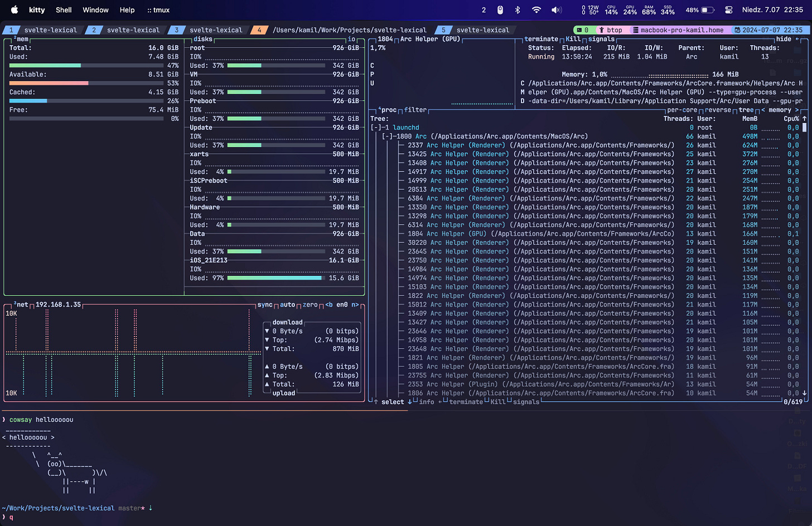812x526 pixels.
Task: Click Kill button in process detail header
Action: pyautogui.click(x=573, y=39)
